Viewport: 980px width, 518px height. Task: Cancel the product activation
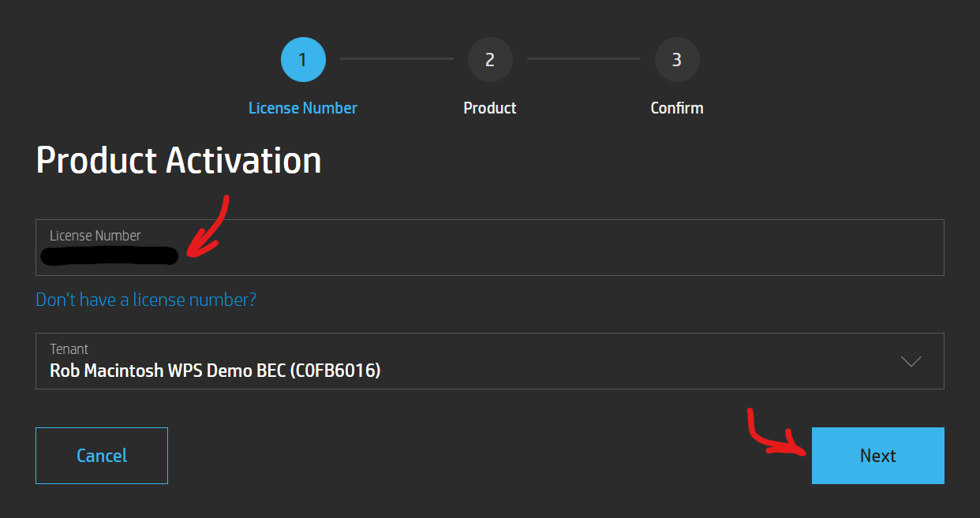tap(102, 456)
